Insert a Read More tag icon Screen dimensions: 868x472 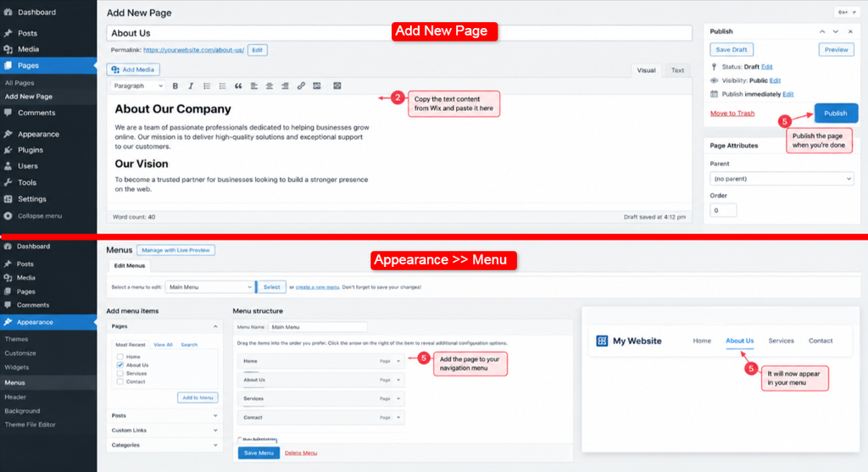317,86
